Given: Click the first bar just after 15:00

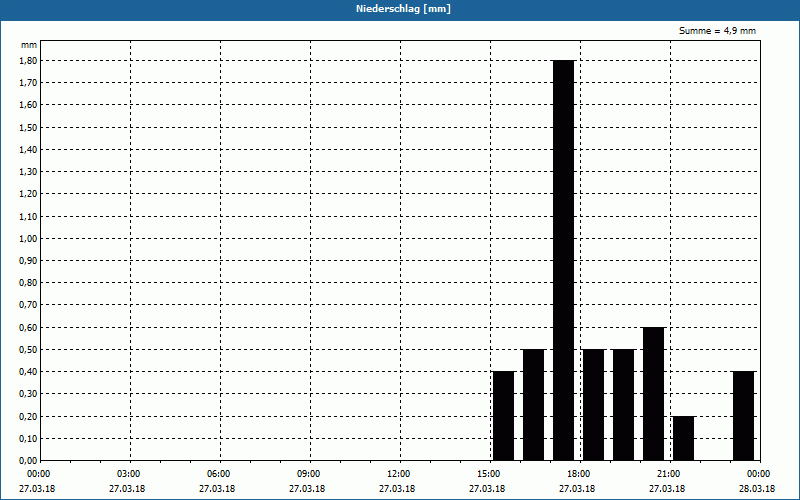Looking at the screenshot, I should [x=504, y=416].
